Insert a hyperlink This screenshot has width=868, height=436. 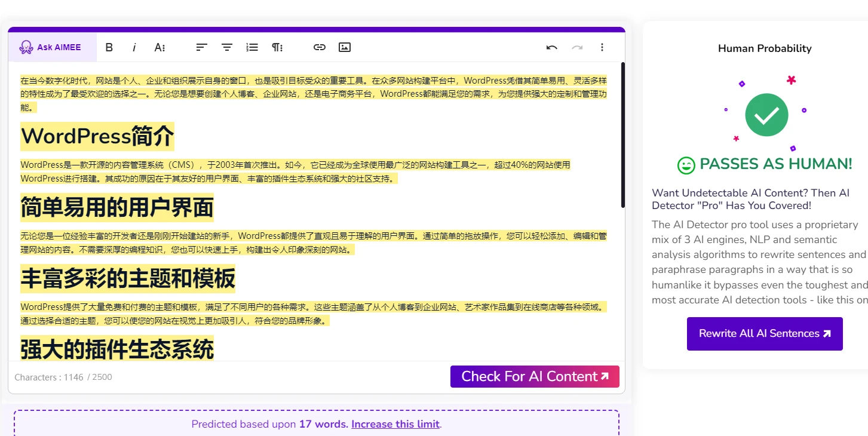(x=320, y=47)
